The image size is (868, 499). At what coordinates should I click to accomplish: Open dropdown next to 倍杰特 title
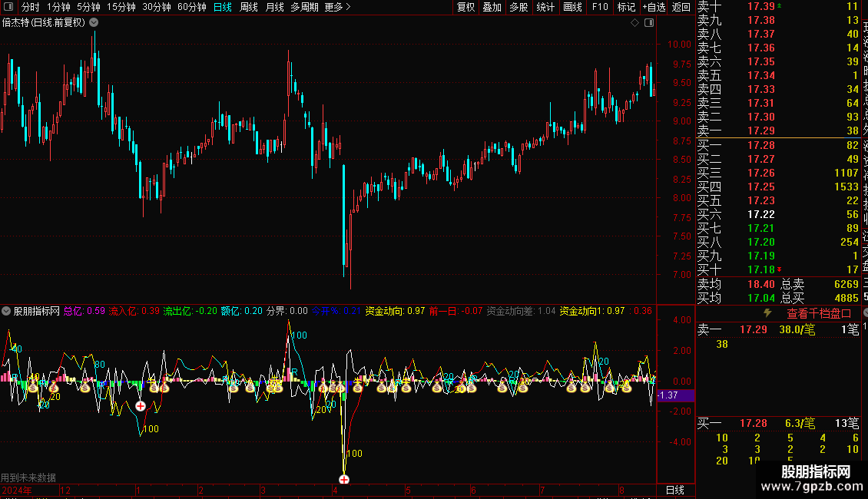point(94,23)
